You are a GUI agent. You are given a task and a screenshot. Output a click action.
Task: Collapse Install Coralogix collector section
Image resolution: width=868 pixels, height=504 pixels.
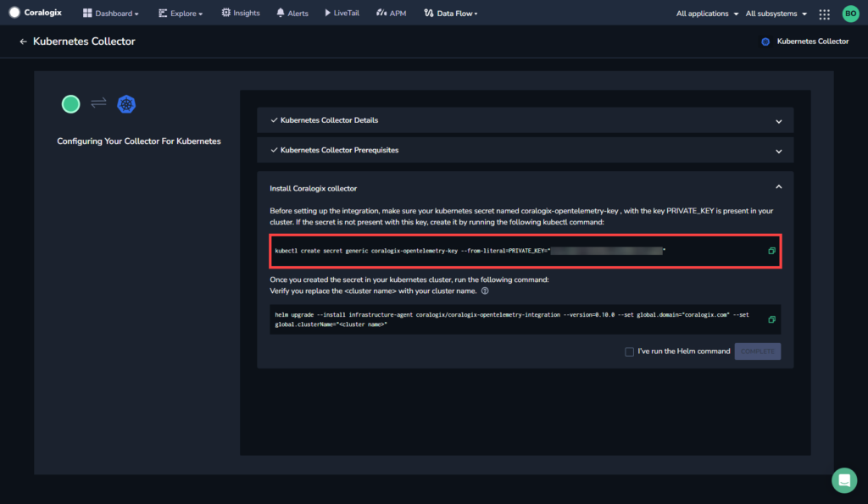tap(778, 187)
